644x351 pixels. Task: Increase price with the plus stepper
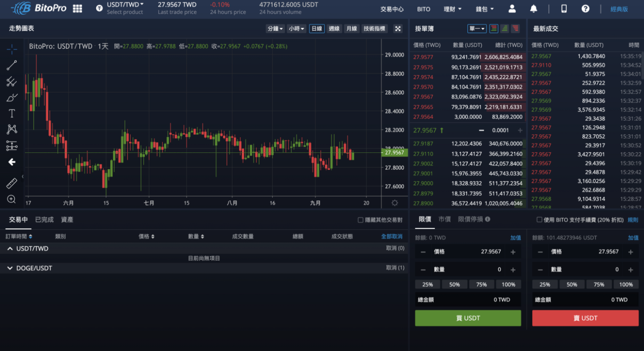[x=513, y=251]
